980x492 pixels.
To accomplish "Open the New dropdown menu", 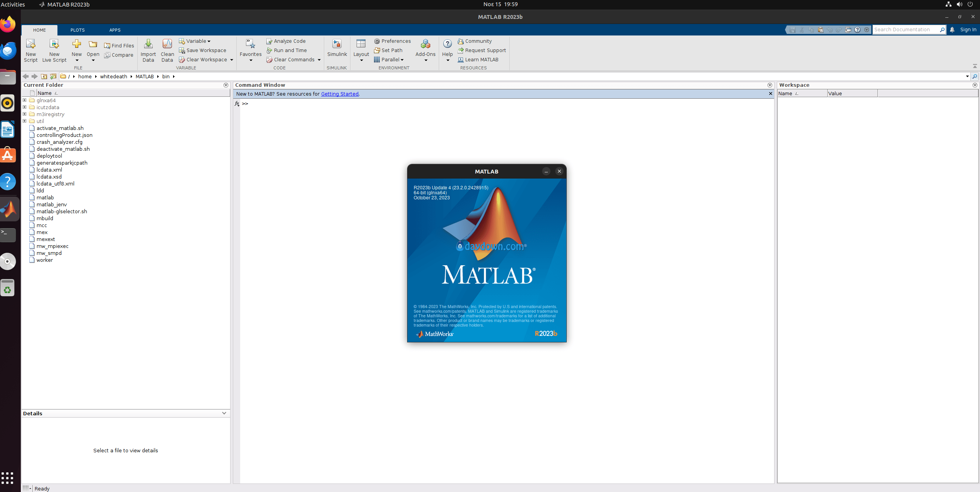I will pyautogui.click(x=77, y=60).
